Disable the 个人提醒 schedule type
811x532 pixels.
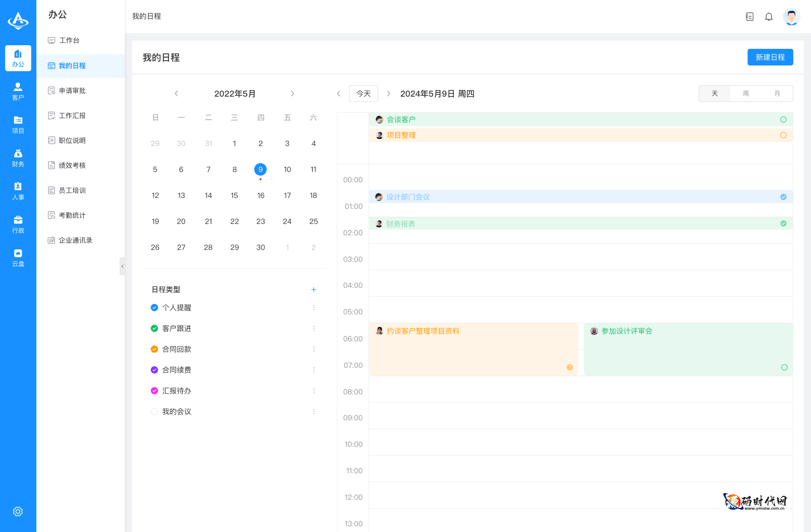click(x=154, y=307)
